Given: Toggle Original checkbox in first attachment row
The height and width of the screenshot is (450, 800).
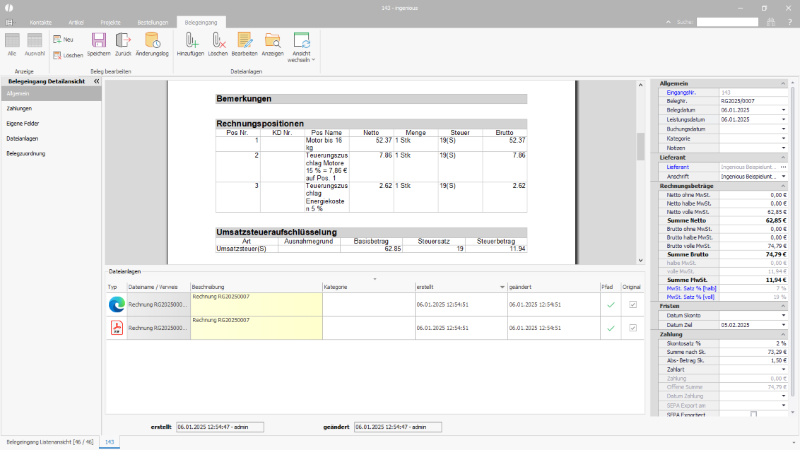Looking at the screenshot, I should point(633,305).
